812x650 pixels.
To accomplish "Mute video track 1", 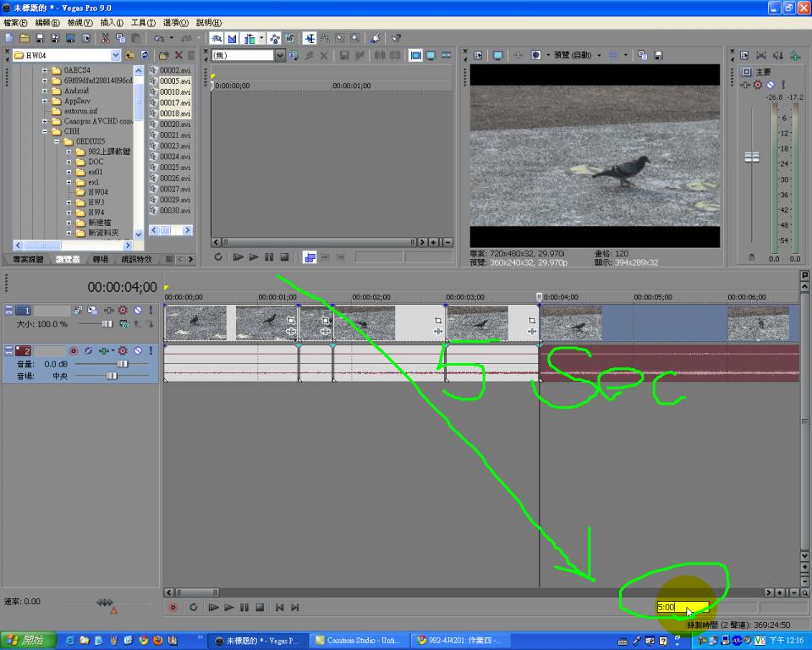I will 137,311.
